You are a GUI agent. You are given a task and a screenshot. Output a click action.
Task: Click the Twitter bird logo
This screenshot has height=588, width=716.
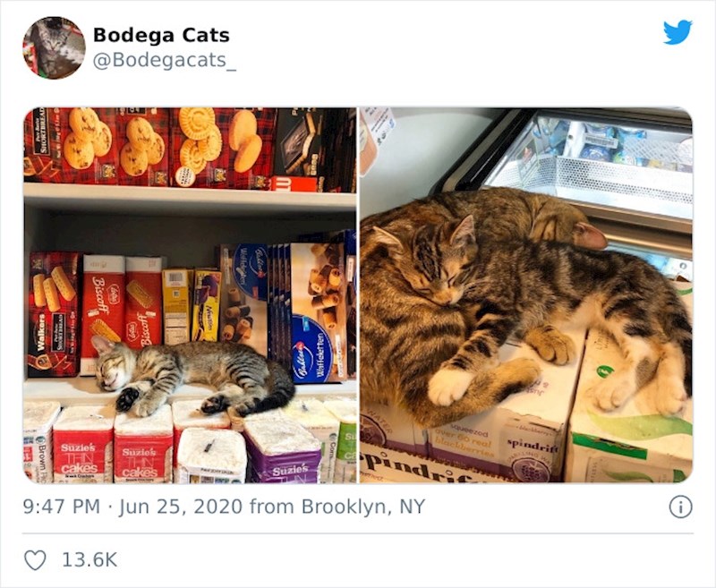pyautogui.click(x=678, y=32)
